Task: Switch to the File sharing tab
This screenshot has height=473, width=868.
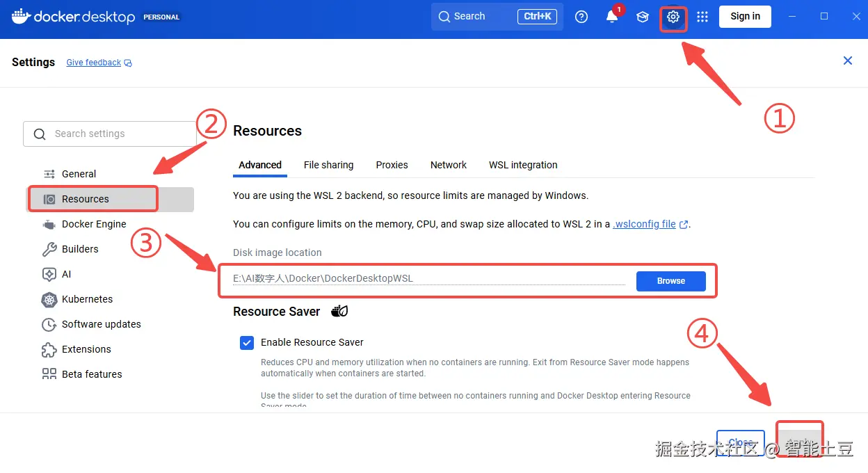Action: tap(328, 165)
